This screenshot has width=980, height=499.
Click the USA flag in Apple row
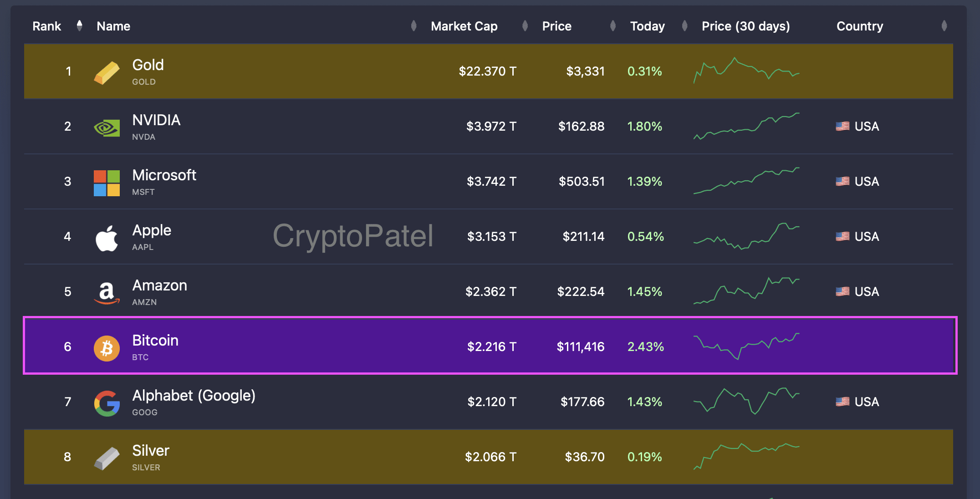coord(842,236)
